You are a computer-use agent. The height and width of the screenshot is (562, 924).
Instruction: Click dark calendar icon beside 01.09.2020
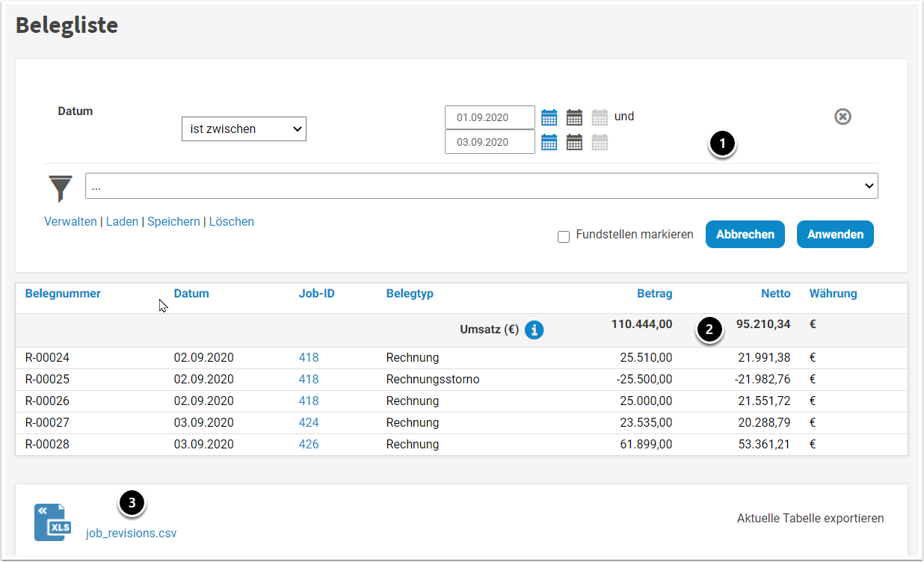[574, 117]
